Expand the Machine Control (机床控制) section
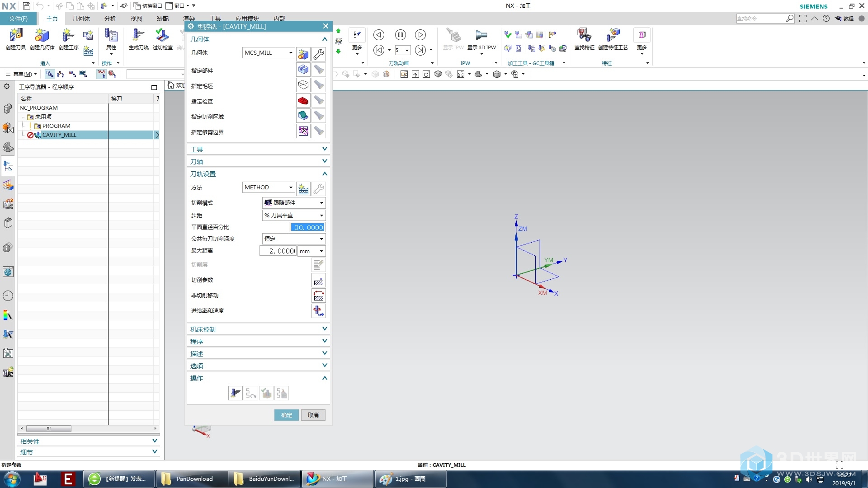Image resolution: width=868 pixels, height=488 pixels. (258, 329)
